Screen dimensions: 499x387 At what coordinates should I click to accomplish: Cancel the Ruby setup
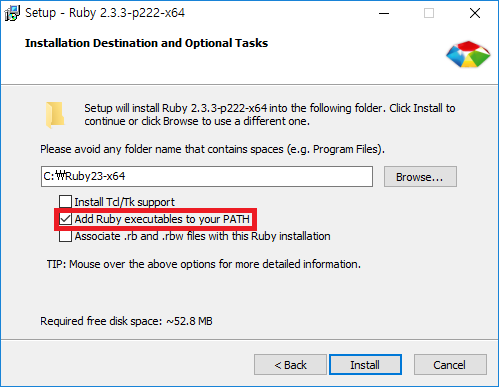(x=450, y=365)
